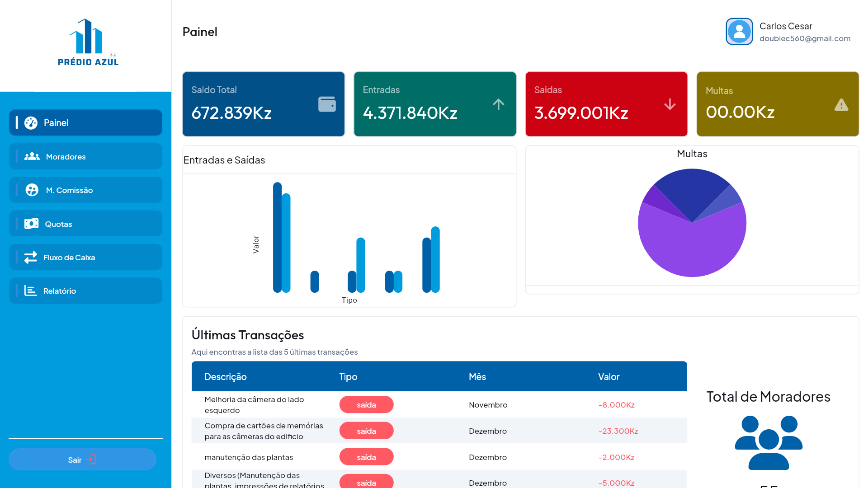Click the Valor column header
868x488 pixels.
[609, 376]
